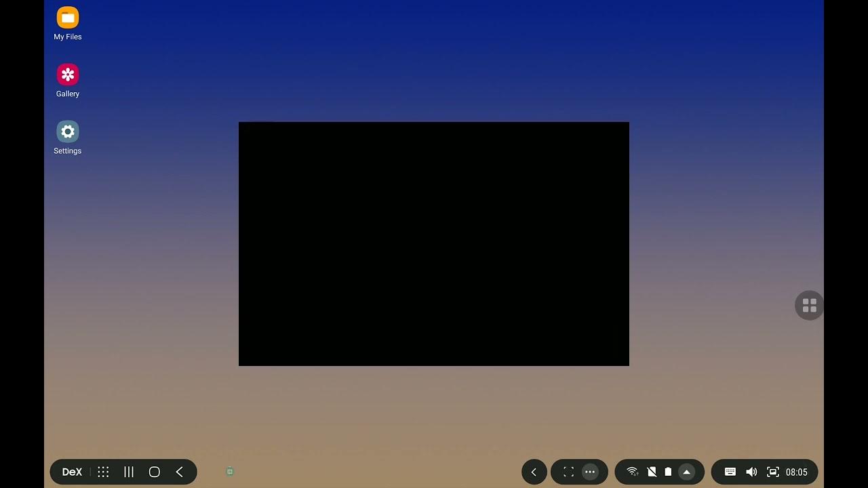Click the black window in center
868x488 pixels.
pos(434,244)
